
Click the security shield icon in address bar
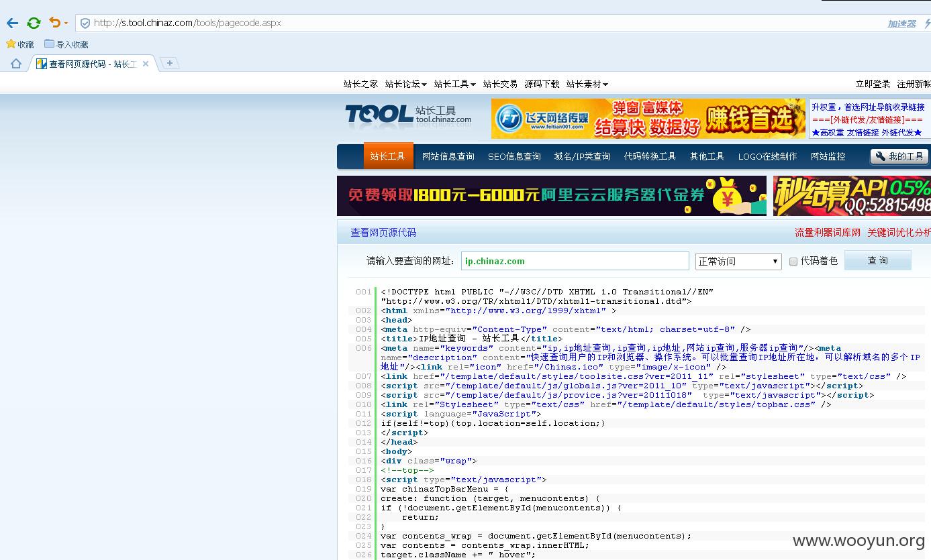(85, 23)
